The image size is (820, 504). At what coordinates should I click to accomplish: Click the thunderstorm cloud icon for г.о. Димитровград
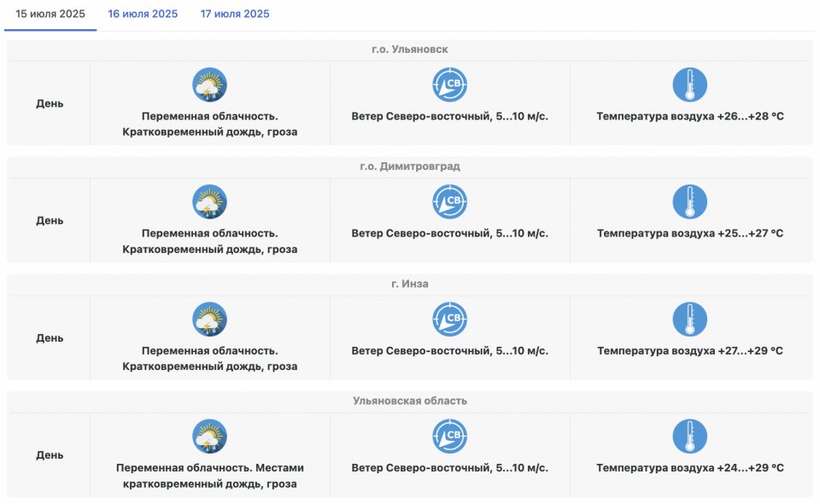tap(209, 202)
